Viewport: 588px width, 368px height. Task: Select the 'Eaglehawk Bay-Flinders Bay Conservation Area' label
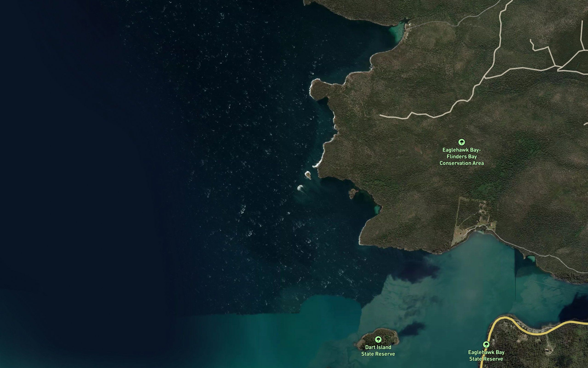(461, 156)
